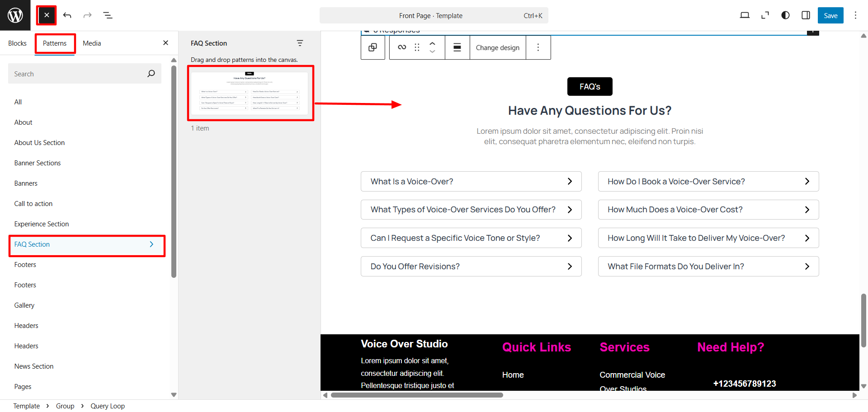Click the Save button

click(830, 15)
